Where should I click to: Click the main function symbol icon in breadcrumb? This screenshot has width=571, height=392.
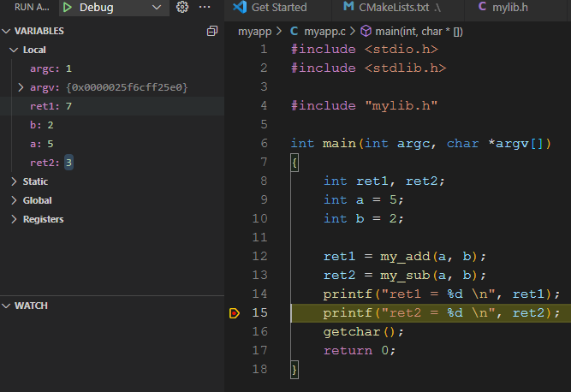[366, 32]
